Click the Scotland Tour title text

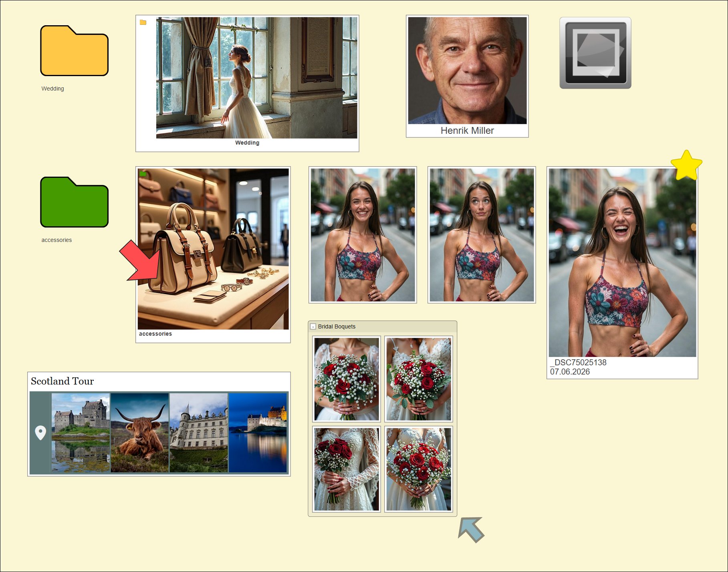(62, 381)
